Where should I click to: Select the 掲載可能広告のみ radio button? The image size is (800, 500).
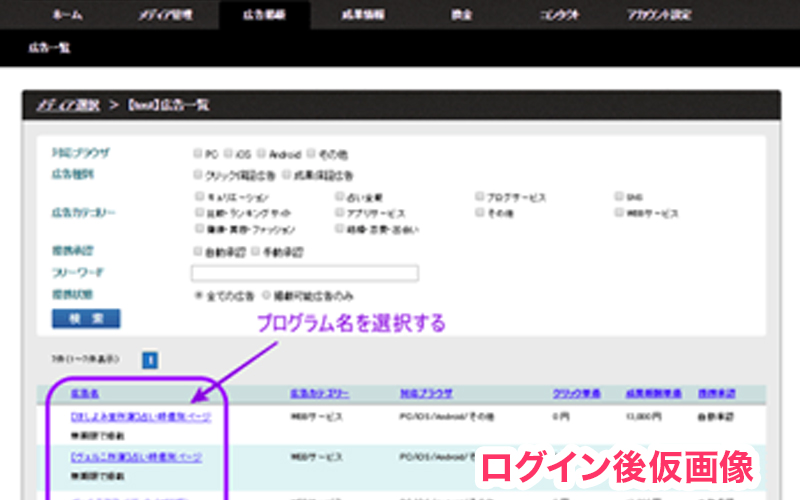[x=265, y=296]
